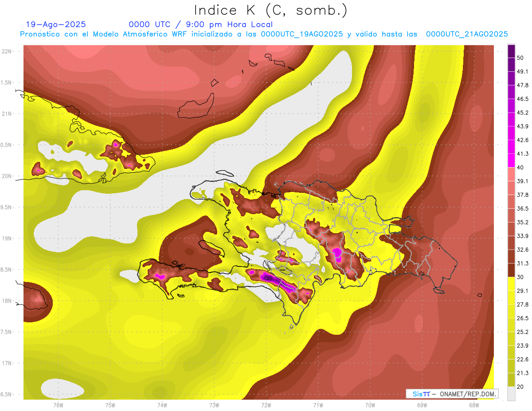Click legend value '22.6'

point(523,359)
